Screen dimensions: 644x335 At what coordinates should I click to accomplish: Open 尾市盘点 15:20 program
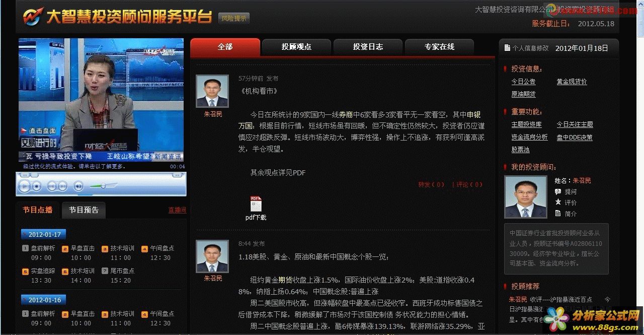118,276
